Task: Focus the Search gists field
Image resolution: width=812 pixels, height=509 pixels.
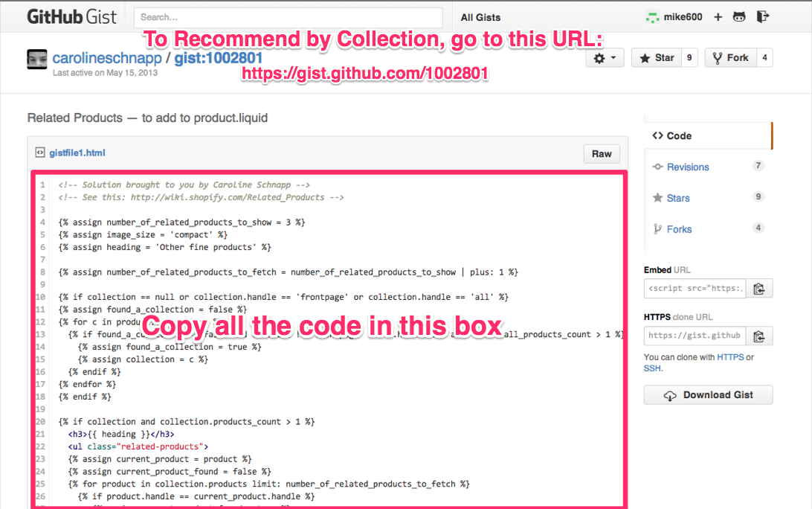Action: point(288,17)
